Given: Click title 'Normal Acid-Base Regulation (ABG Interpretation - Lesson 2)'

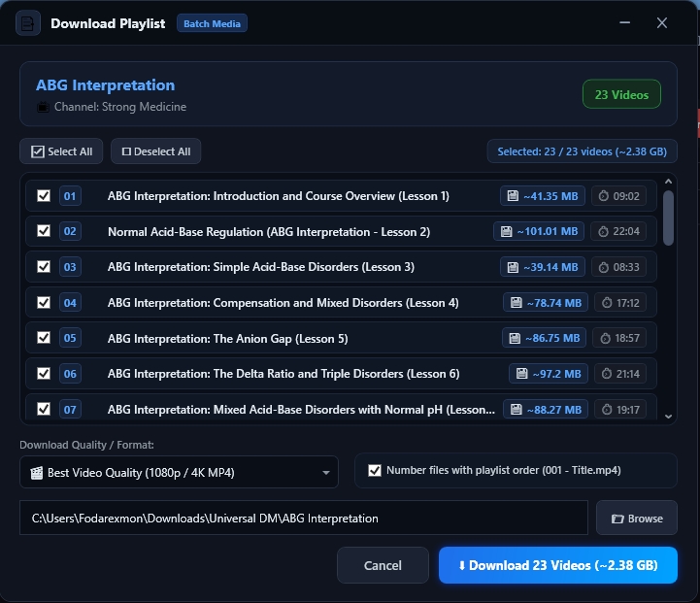Looking at the screenshot, I should 269,232.
